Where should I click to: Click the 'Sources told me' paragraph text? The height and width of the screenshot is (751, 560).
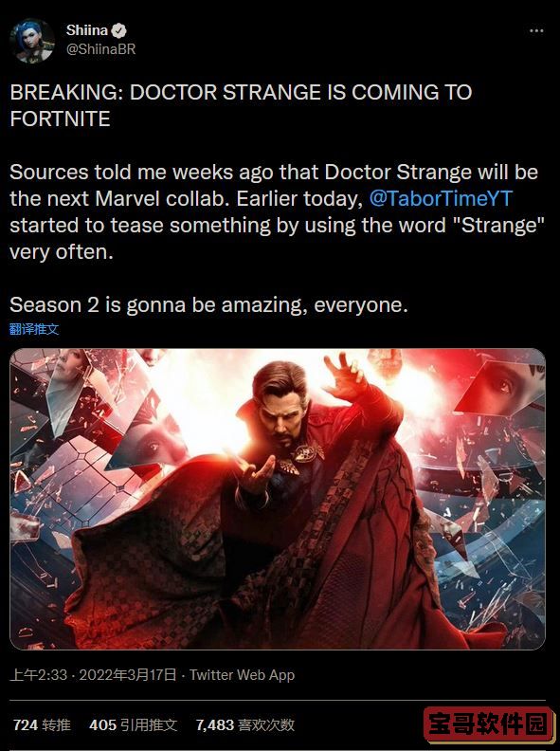277,211
